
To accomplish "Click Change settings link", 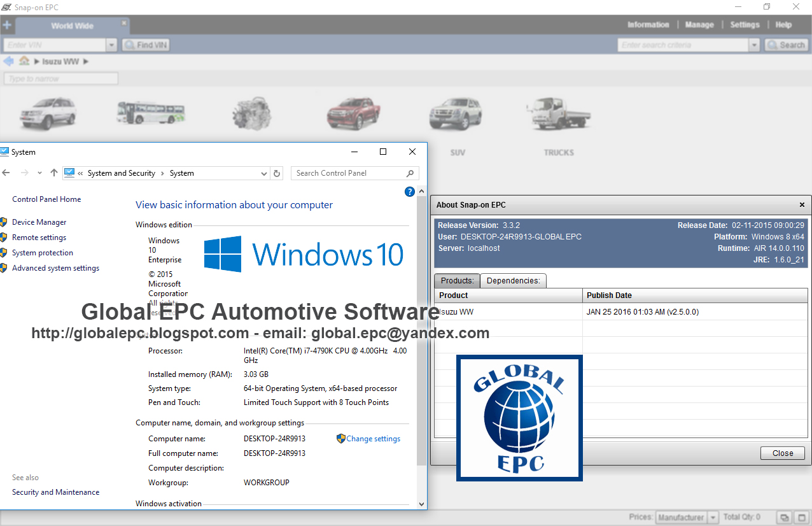I will tap(373, 439).
